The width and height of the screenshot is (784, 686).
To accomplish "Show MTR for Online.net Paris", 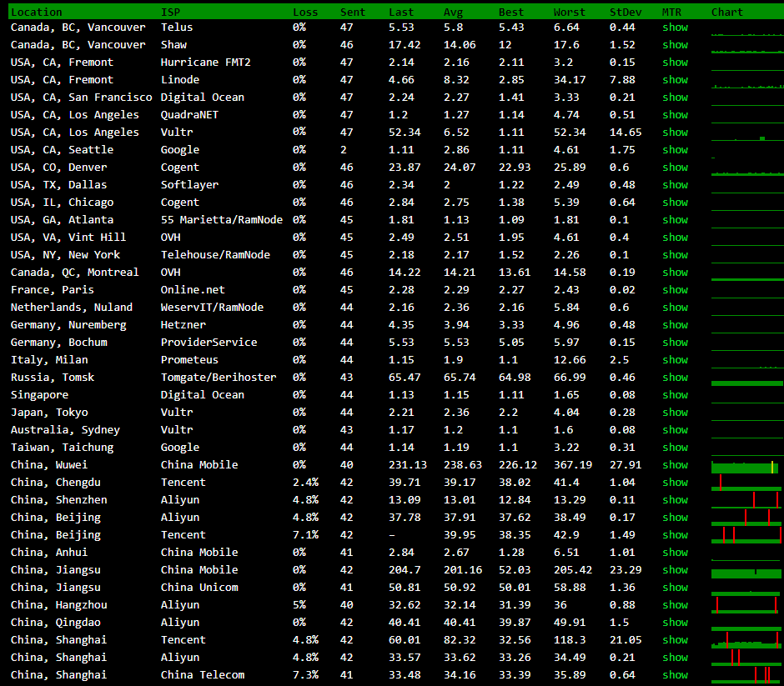I will click(675, 290).
